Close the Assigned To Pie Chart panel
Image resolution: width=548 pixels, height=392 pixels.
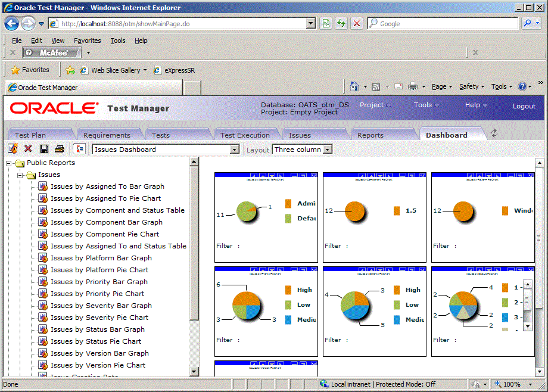[315, 175]
